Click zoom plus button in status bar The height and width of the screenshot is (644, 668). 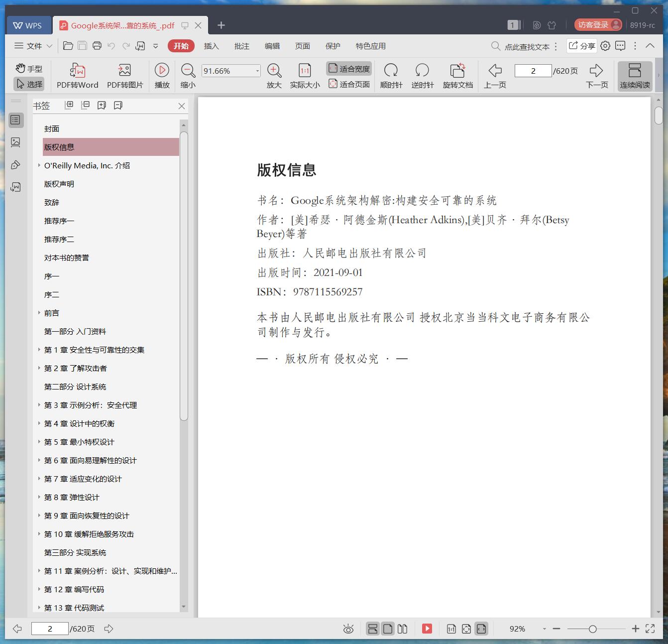[635, 629]
